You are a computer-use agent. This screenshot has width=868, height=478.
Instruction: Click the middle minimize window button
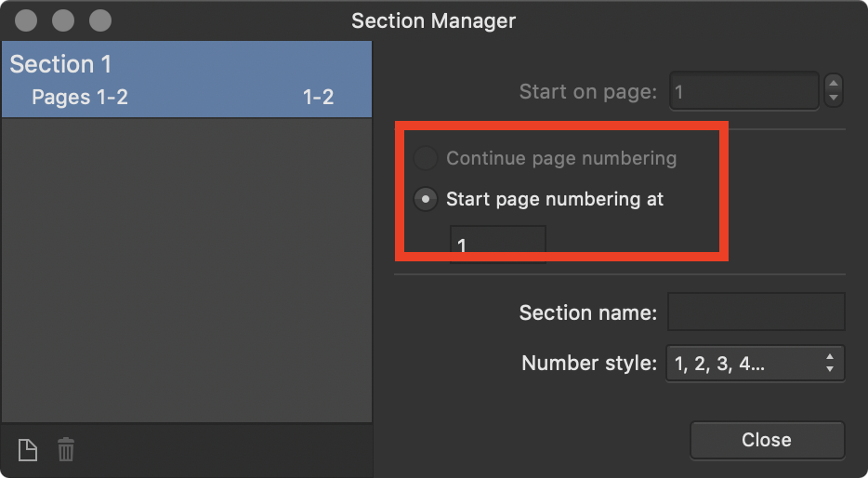point(63,20)
